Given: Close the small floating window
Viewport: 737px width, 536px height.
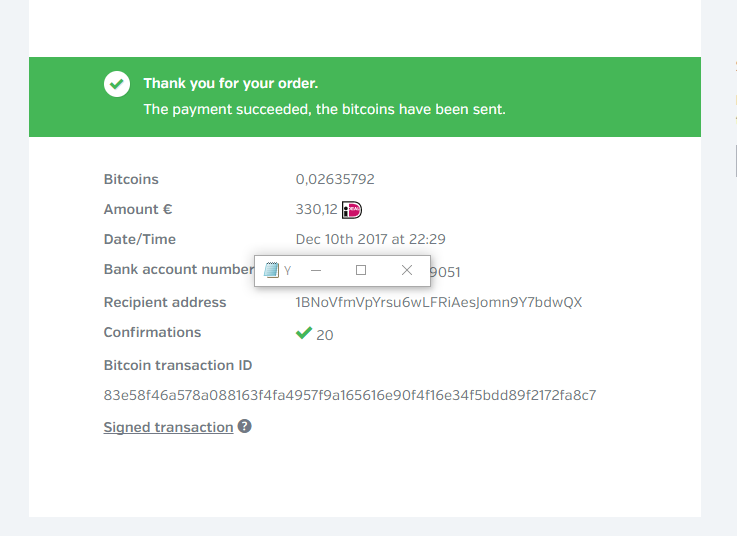Looking at the screenshot, I should point(407,270).
